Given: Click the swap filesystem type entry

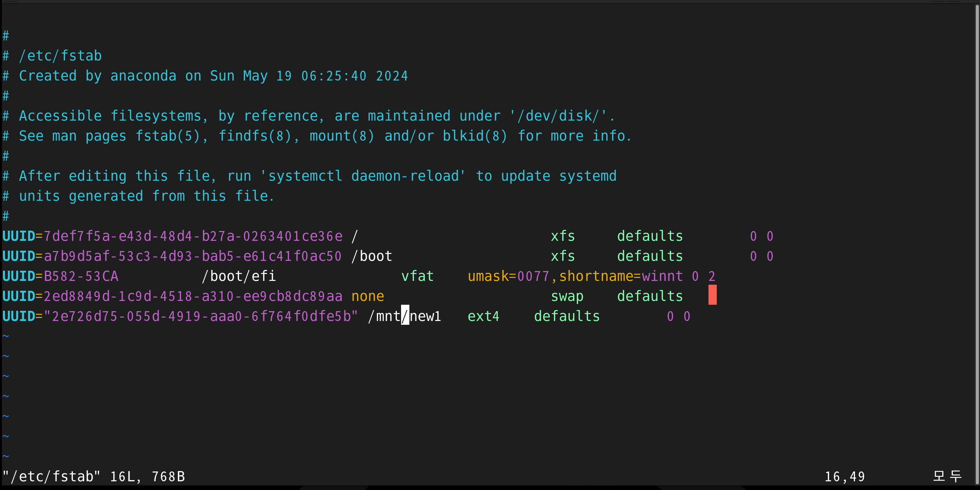Looking at the screenshot, I should pyautogui.click(x=567, y=296).
